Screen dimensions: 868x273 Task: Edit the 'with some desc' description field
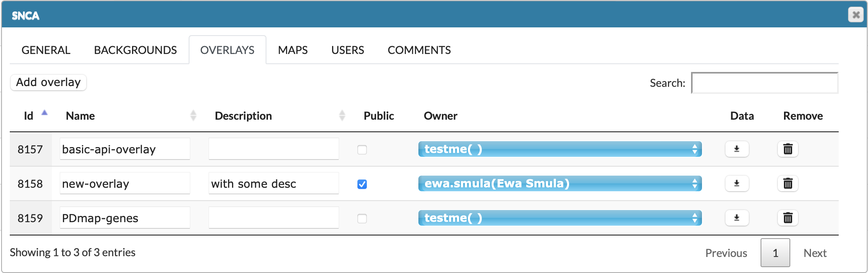(x=273, y=183)
